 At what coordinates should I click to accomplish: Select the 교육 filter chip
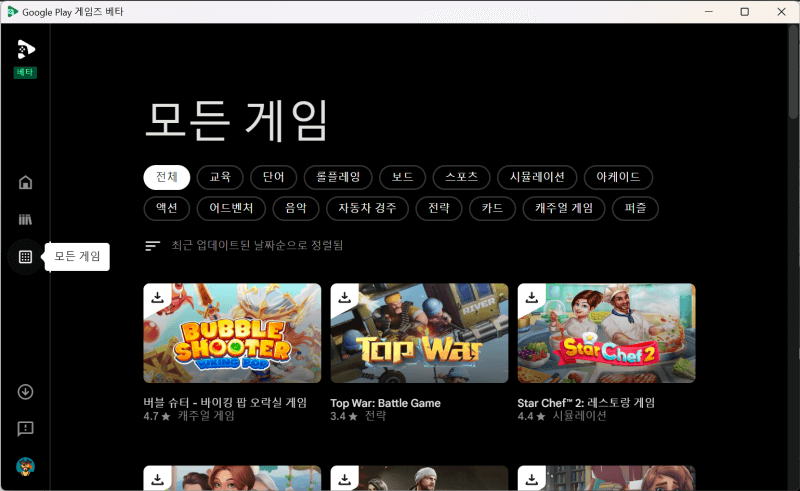pos(220,177)
